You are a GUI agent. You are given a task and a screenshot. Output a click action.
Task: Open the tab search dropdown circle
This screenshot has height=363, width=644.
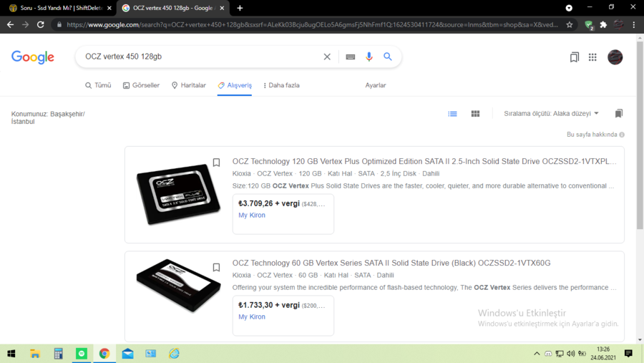point(569,8)
